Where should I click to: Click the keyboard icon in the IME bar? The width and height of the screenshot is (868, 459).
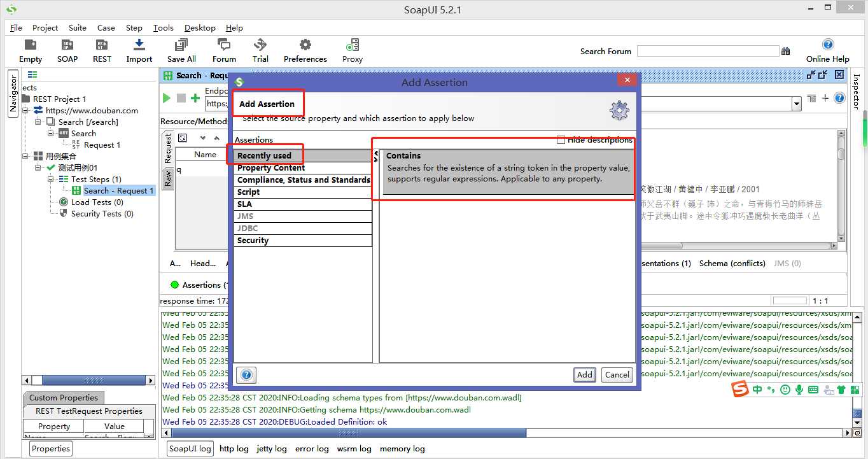pos(813,389)
